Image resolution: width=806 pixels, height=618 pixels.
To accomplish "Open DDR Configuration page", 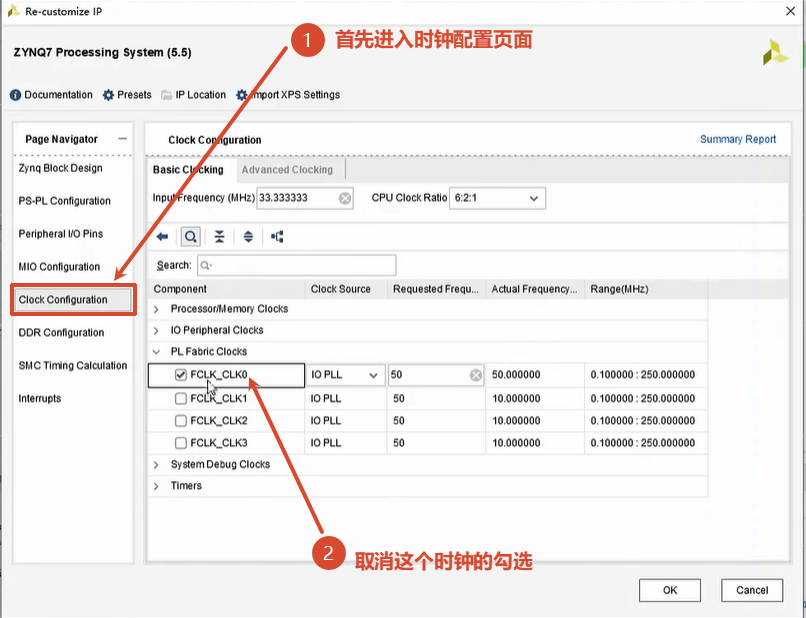I will pos(61,333).
